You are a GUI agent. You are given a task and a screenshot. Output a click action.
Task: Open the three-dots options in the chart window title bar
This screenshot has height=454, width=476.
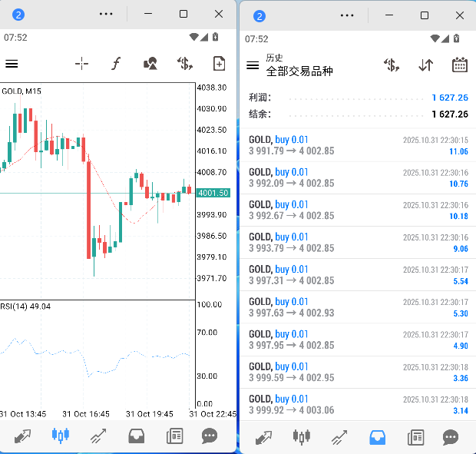(x=106, y=15)
